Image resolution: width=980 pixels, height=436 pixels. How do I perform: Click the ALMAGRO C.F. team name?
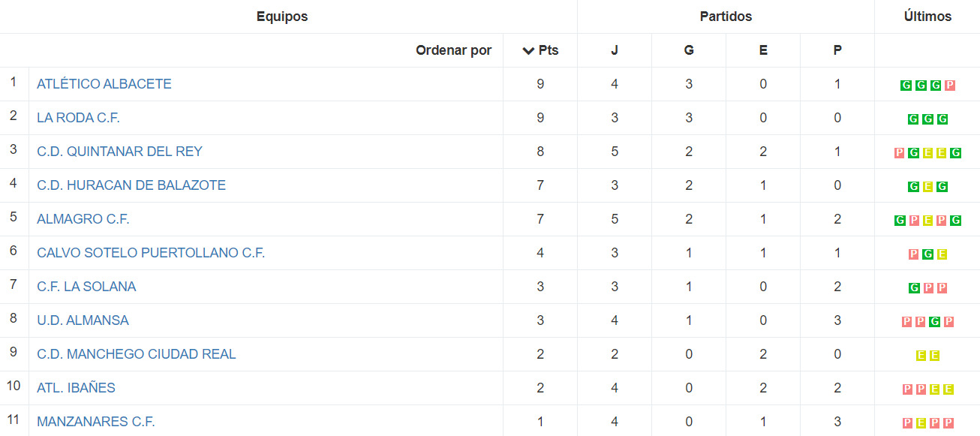click(83, 219)
